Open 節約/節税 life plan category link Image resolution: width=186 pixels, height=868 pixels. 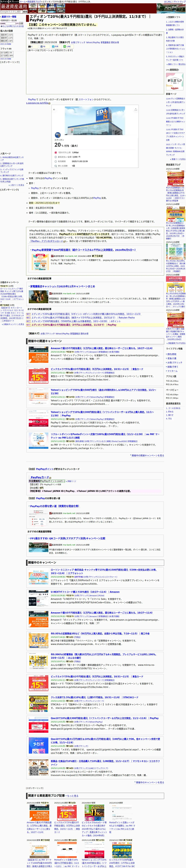[x=172, y=354]
